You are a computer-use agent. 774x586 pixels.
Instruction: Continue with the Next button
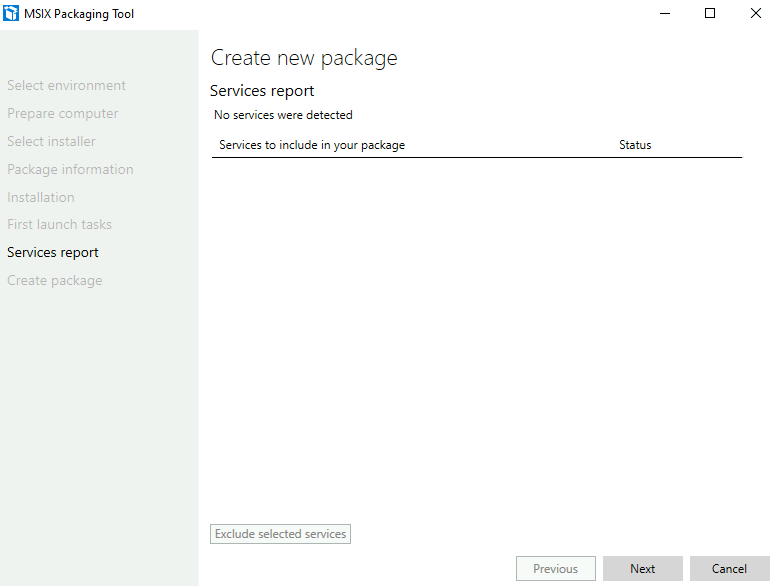[643, 569]
